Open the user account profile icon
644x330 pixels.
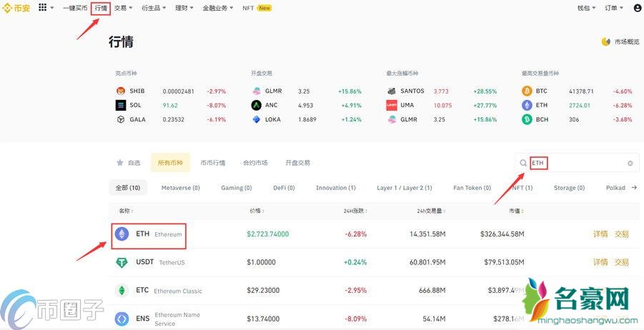click(638, 8)
